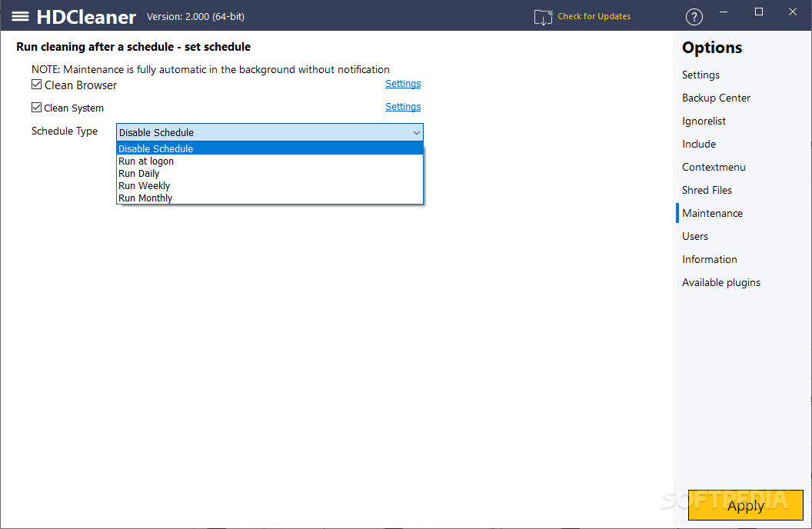Open Shred Files option
The width and height of the screenshot is (812, 529).
tap(707, 190)
